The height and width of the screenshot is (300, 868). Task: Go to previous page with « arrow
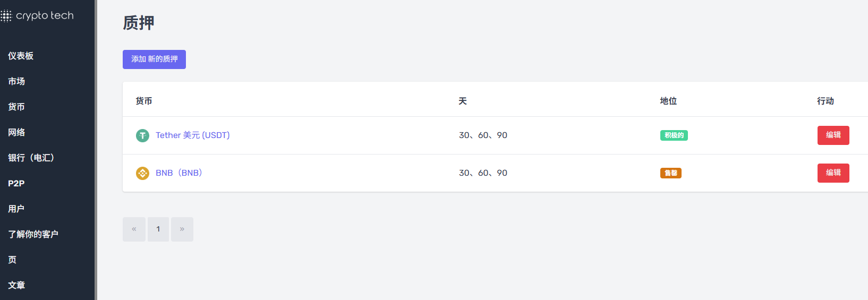134,229
